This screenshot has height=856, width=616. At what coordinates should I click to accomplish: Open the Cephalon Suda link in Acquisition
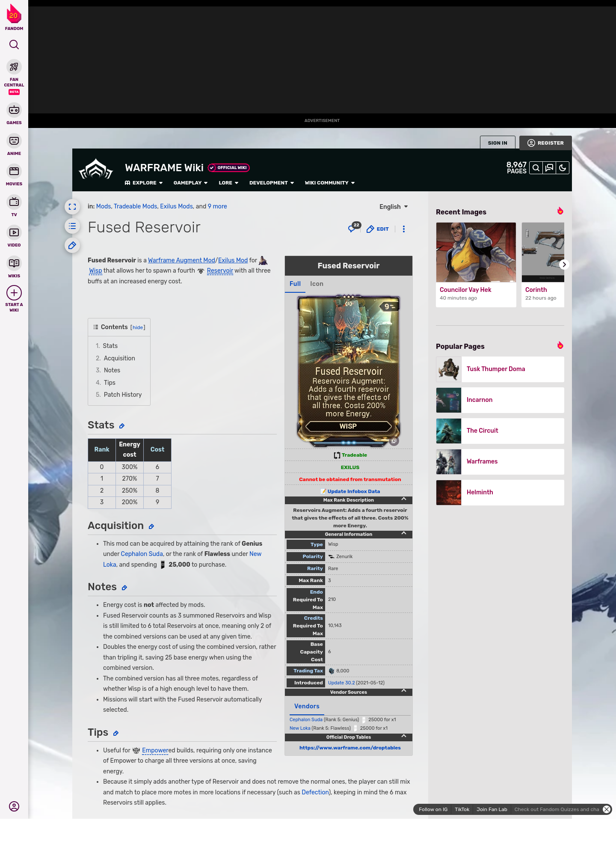142,554
